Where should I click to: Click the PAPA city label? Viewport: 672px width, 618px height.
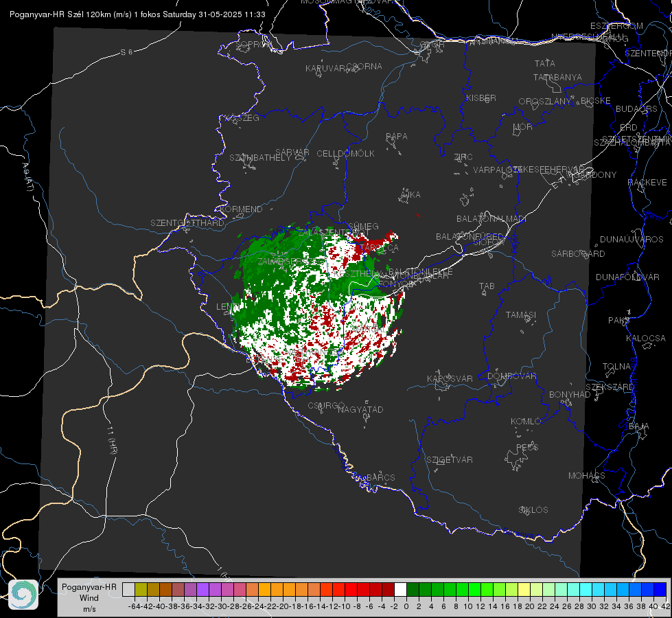pyautogui.click(x=397, y=137)
